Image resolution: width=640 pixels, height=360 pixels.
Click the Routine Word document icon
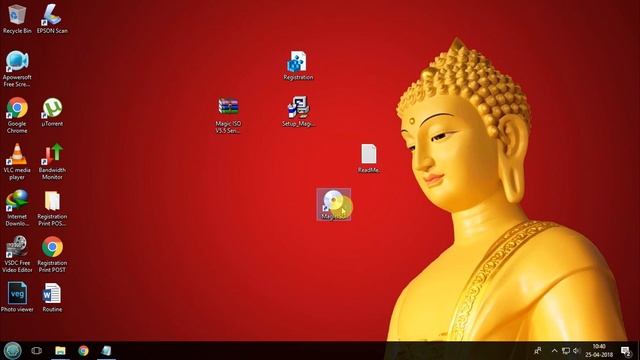pos(52,297)
